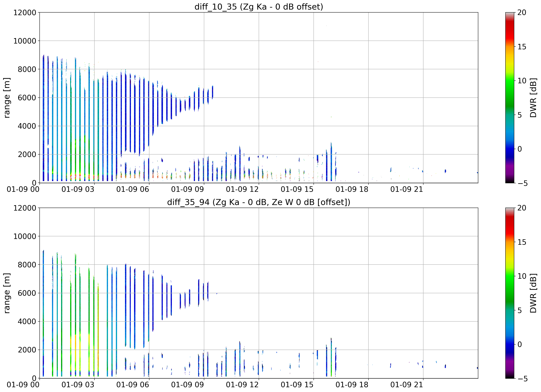Select the "range [m]" label of the diff_35_94 plot
541x392 pixels.
click(x=7, y=293)
